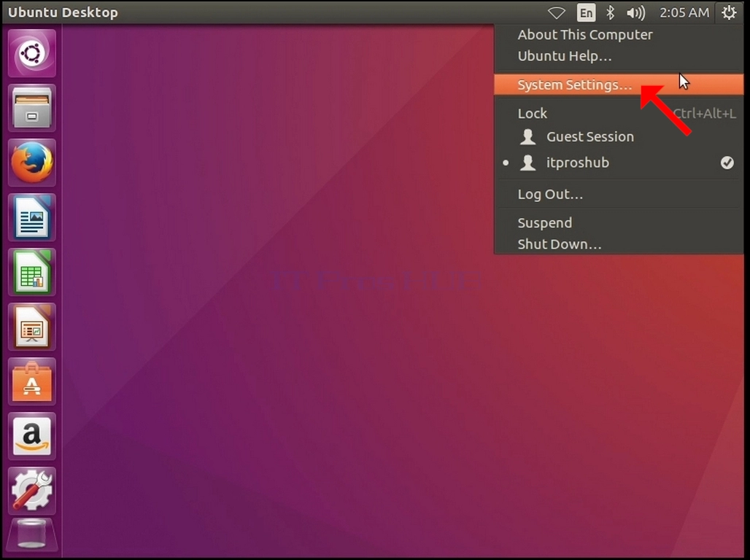Select System Settings… menu entry
The image size is (750, 560).
pos(619,85)
